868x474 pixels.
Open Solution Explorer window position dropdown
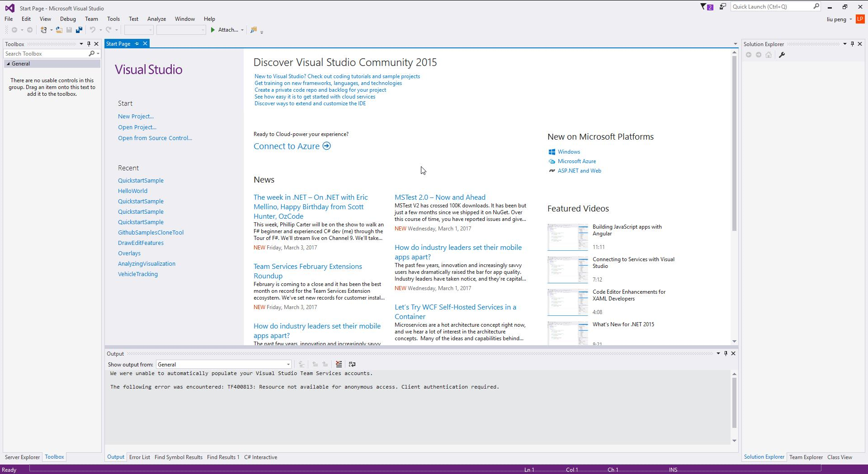coord(844,44)
